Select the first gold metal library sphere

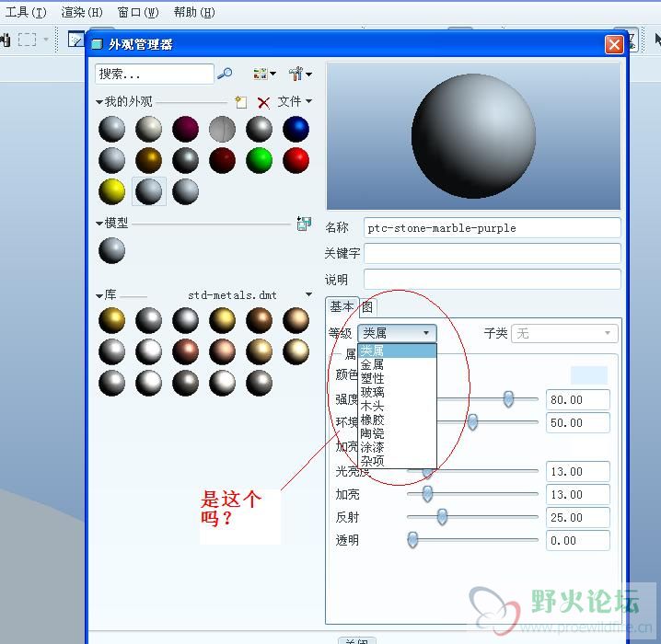point(111,320)
